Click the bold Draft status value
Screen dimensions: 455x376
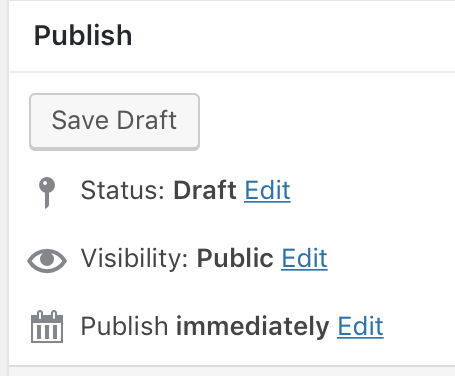tap(205, 190)
